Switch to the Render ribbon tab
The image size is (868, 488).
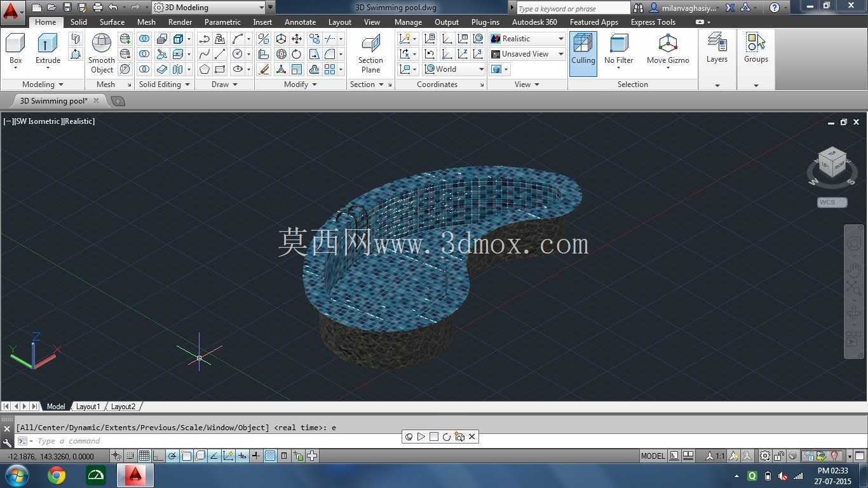[x=180, y=22]
